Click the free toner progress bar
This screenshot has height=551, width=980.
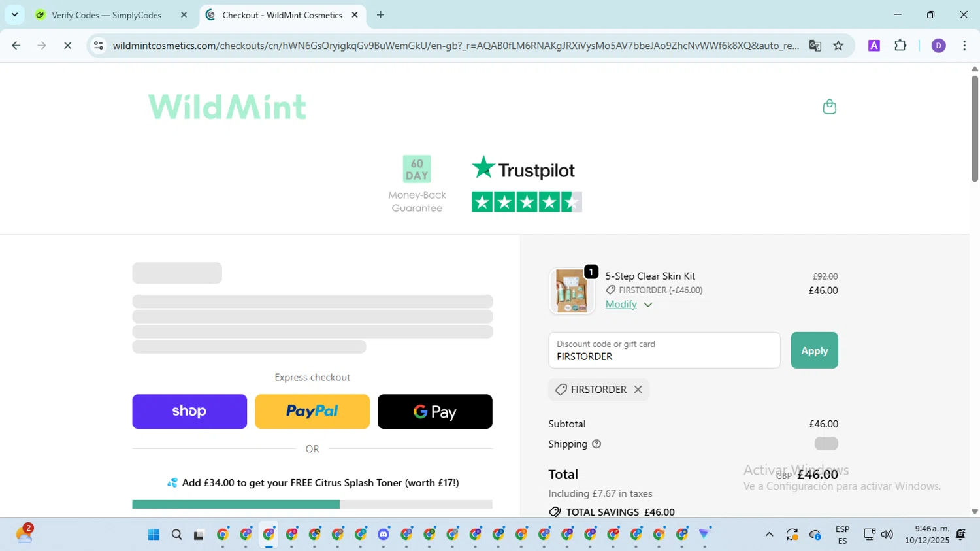(x=312, y=504)
